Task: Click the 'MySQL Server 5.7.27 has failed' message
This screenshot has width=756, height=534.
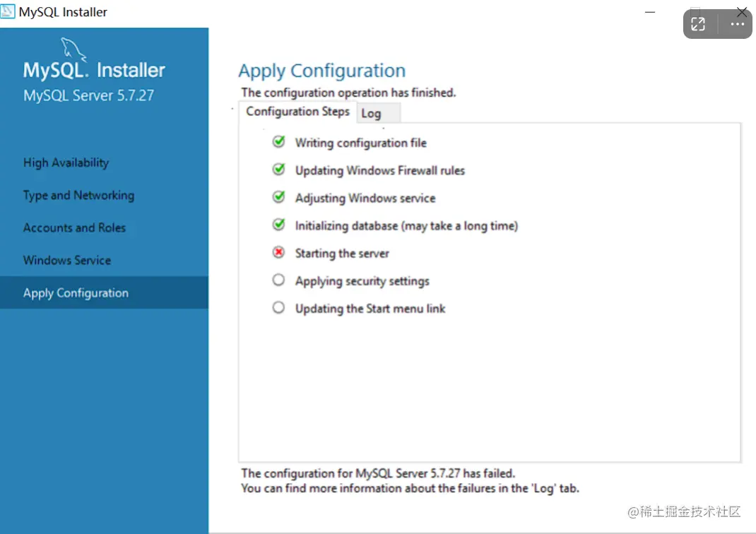Action: pyautogui.click(x=379, y=473)
